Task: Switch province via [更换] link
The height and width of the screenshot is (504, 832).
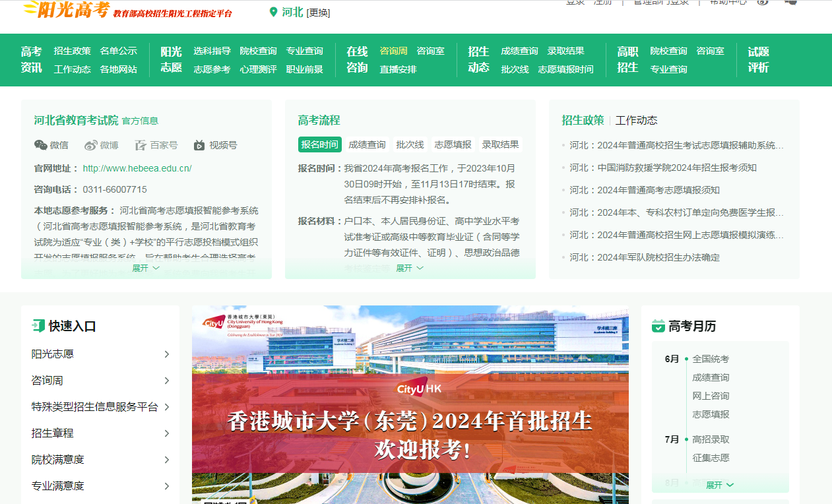Action: pos(319,13)
